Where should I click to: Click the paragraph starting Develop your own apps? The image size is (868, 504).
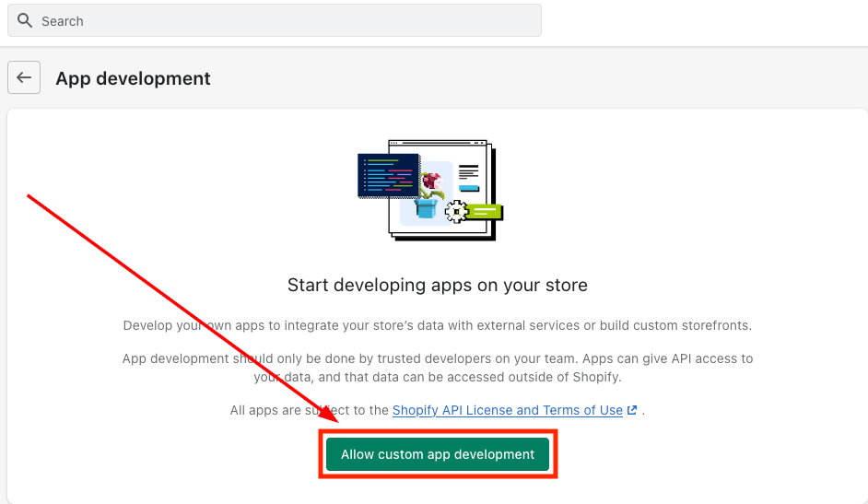click(x=437, y=325)
